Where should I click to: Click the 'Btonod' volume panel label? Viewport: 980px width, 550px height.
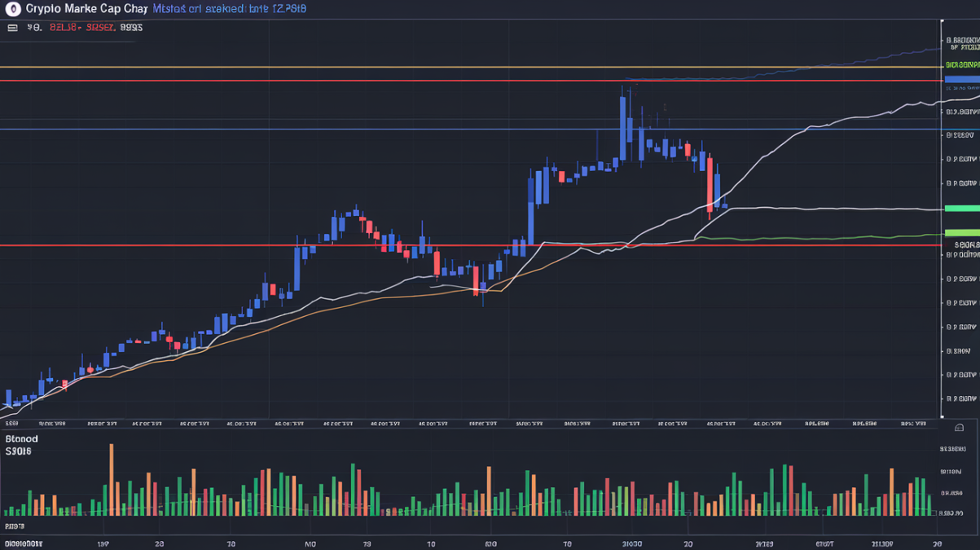click(21, 438)
